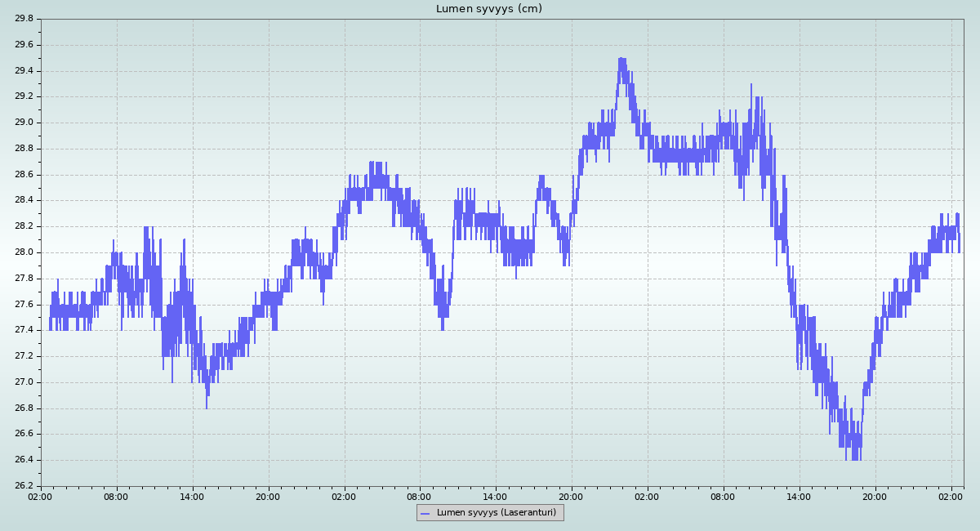The width and height of the screenshot is (980, 531).
Task: Click the 27.0 value on the y-axis
Action: (x=24, y=382)
